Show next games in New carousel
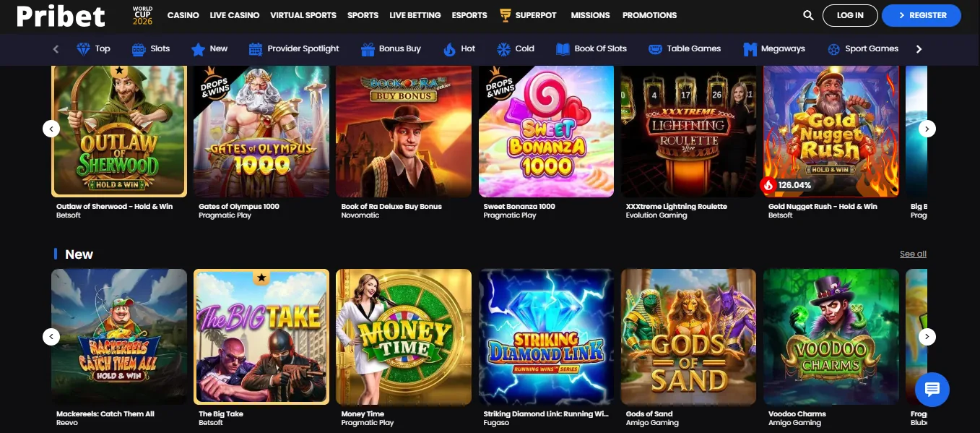 (x=927, y=337)
